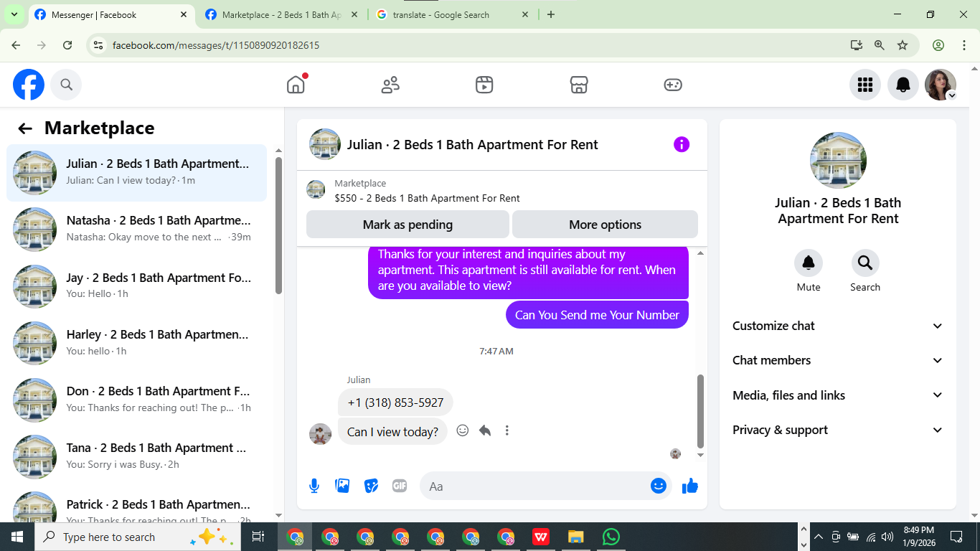The width and height of the screenshot is (980, 551).
Task: Expand Media, files and links section
Action: coord(837,395)
